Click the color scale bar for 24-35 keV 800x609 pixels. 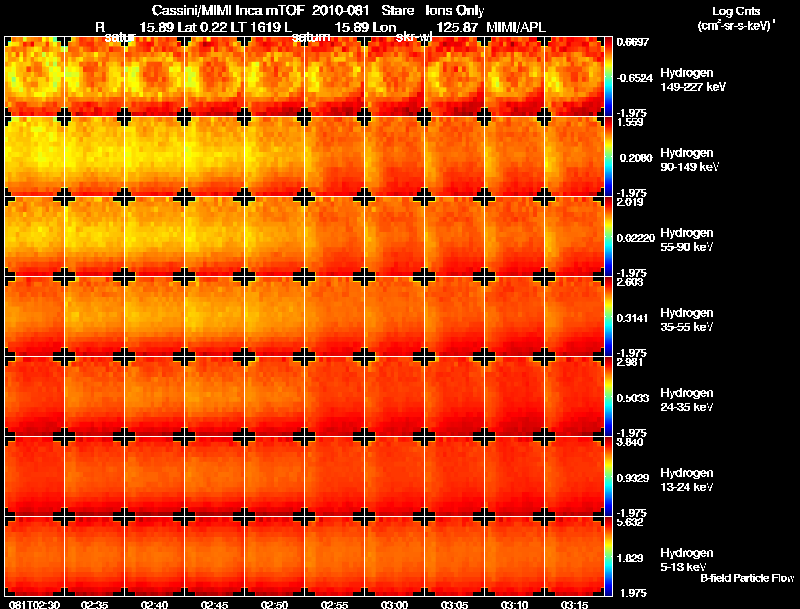[608, 397]
